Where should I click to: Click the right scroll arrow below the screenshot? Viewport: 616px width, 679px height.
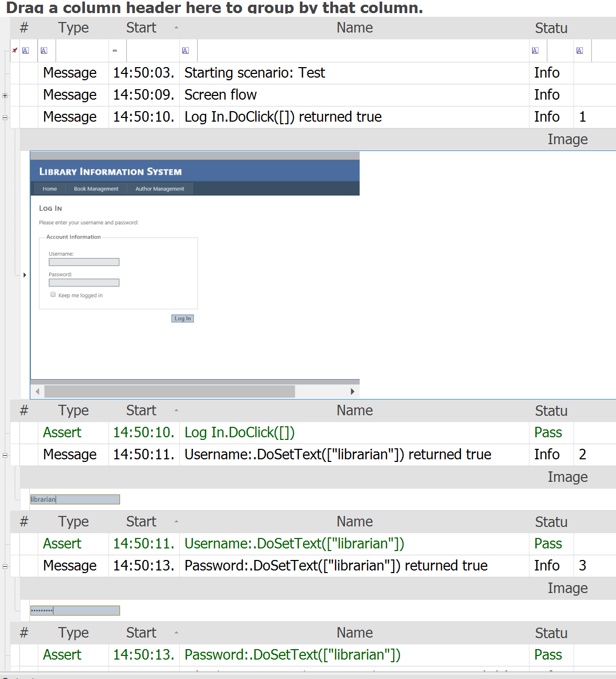click(x=352, y=392)
